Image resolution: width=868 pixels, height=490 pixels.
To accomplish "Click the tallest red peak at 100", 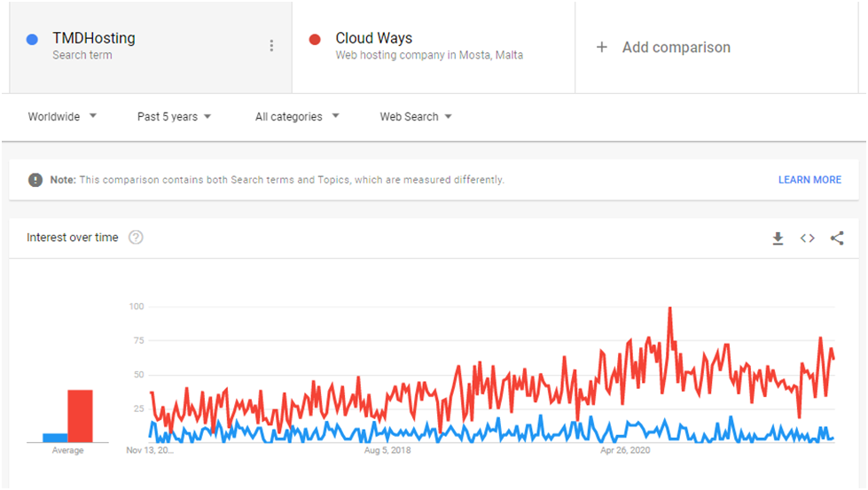I will point(669,308).
